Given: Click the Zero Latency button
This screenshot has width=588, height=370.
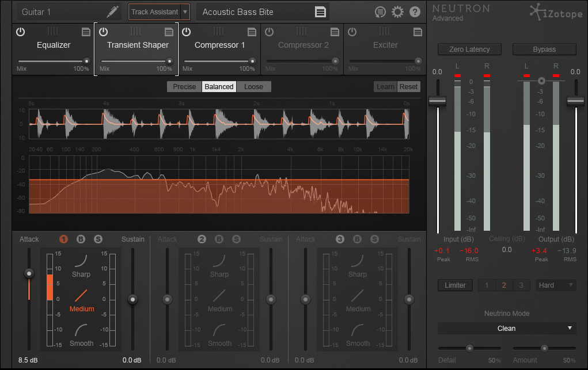Looking at the screenshot, I should coord(469,49).
